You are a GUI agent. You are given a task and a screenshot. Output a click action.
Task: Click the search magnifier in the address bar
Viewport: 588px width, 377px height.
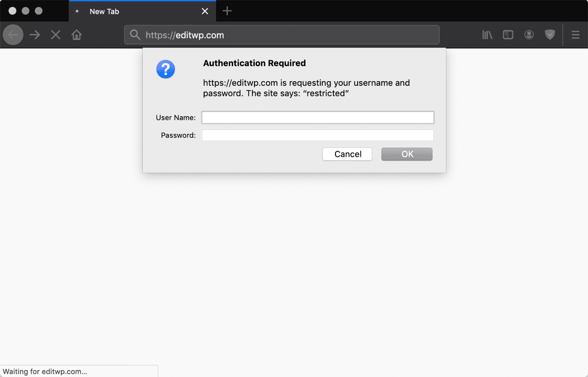(135, 35)
